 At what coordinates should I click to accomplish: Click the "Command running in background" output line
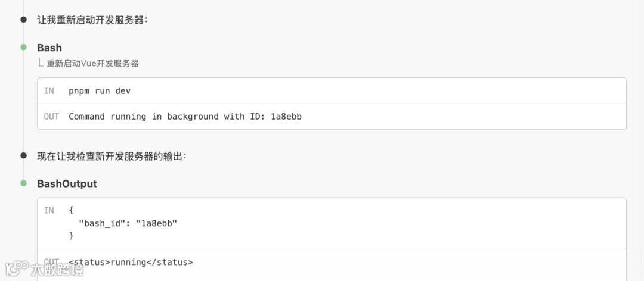(185, 117)
